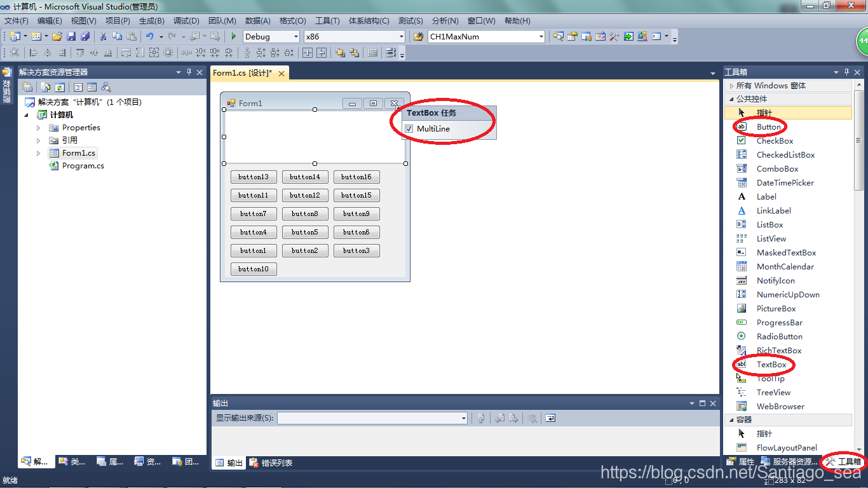Start debugging with the green play icon
The height and width of the screenshot is (488, 868).
tap(234, 36)
